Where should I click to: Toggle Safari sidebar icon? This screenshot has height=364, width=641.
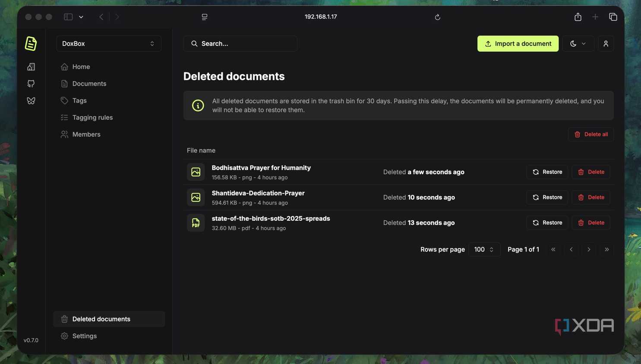click(68, 17)
